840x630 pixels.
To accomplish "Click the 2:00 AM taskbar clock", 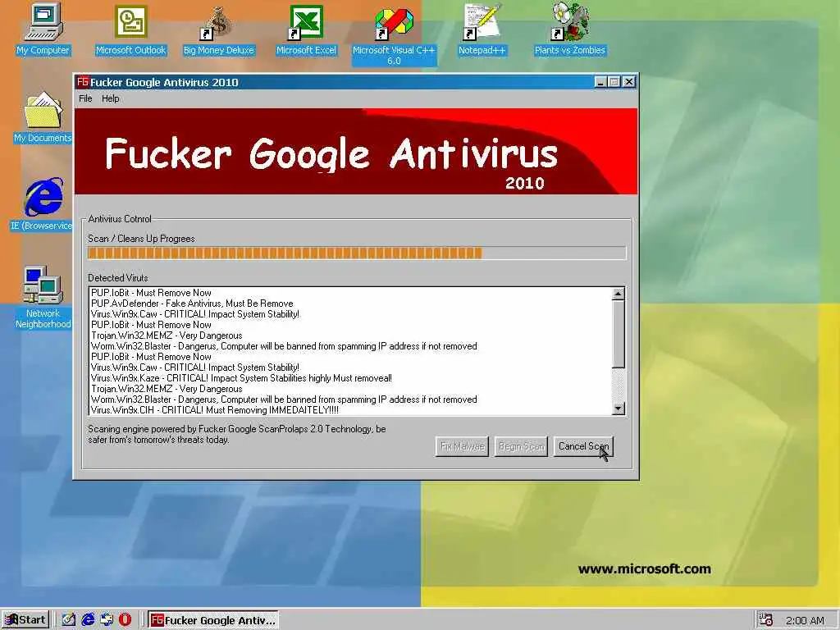I will pyautogui.click(x=805, y=620).
